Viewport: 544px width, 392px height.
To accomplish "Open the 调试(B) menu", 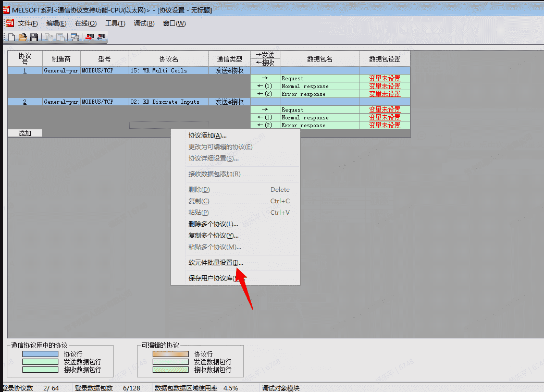I will pyautogui.click(x=144, y=23).
